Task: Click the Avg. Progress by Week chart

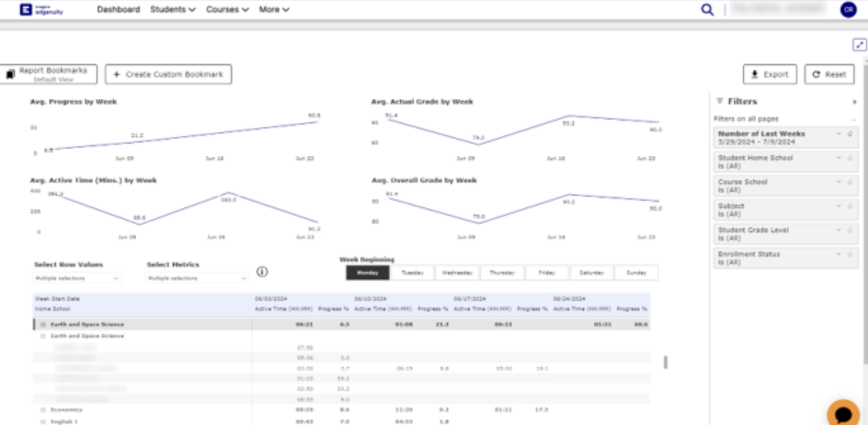Action: pyautogui.click(x=176, y=131)
